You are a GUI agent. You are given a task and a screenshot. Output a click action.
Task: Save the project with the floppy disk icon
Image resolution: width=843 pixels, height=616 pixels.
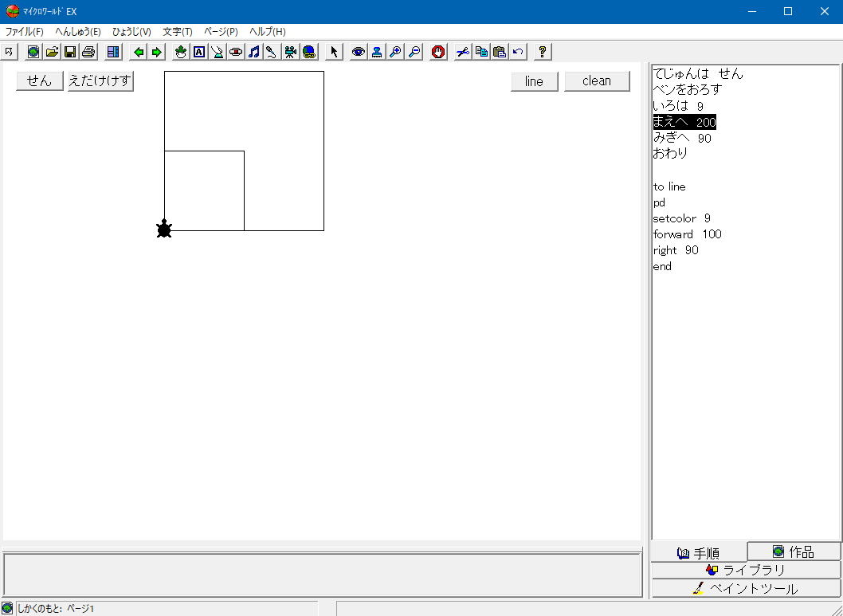(x=70, y=52)
